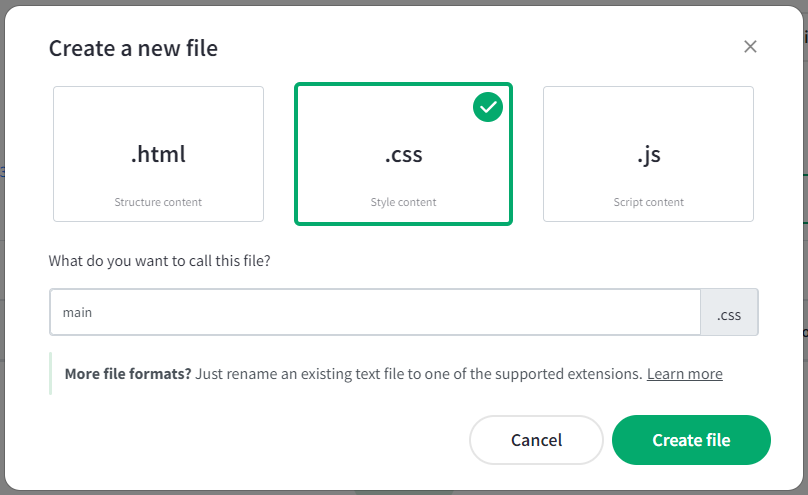This screenshot has height=495, width=808.
Task: Click the "What do you want to call this file?" label
Action: [x=160, y=261]
